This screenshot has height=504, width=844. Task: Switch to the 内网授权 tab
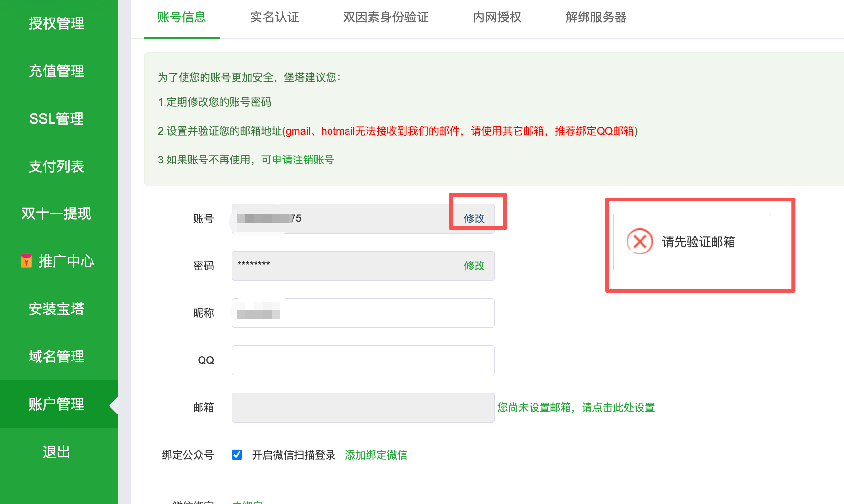point(496,18)
